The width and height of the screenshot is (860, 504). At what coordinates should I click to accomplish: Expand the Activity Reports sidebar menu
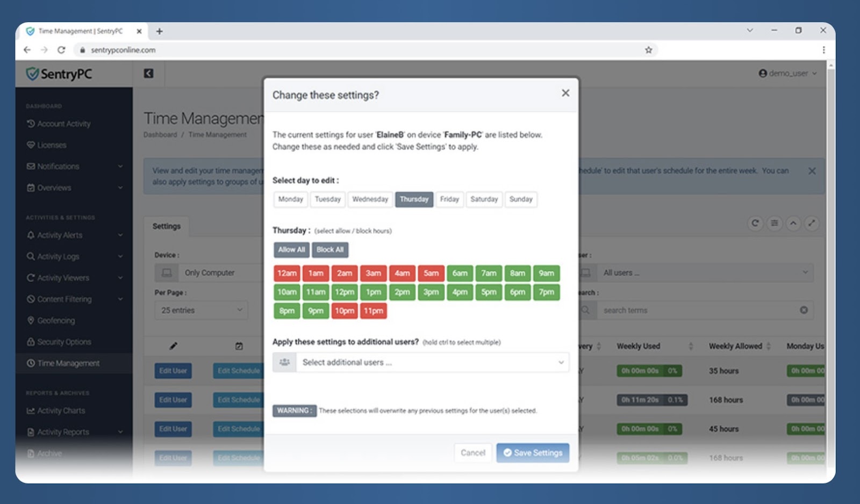pyautogui.click(x=74, y=433)
